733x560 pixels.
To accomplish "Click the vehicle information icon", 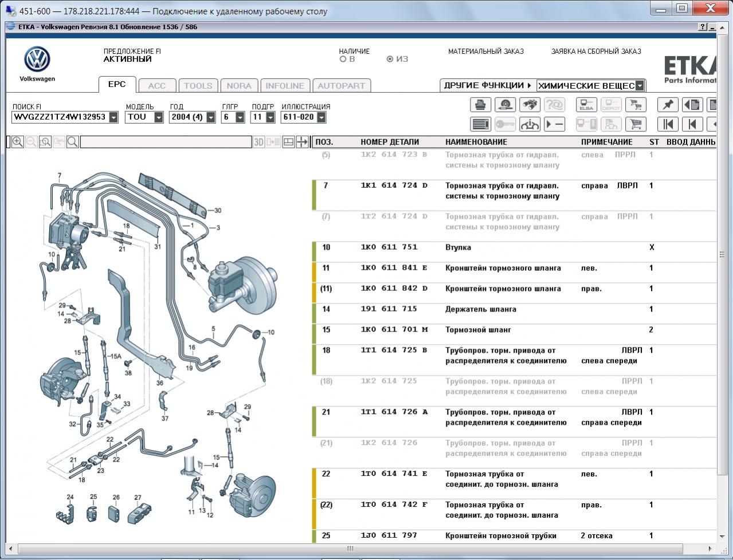I will (x=530, y=124).
